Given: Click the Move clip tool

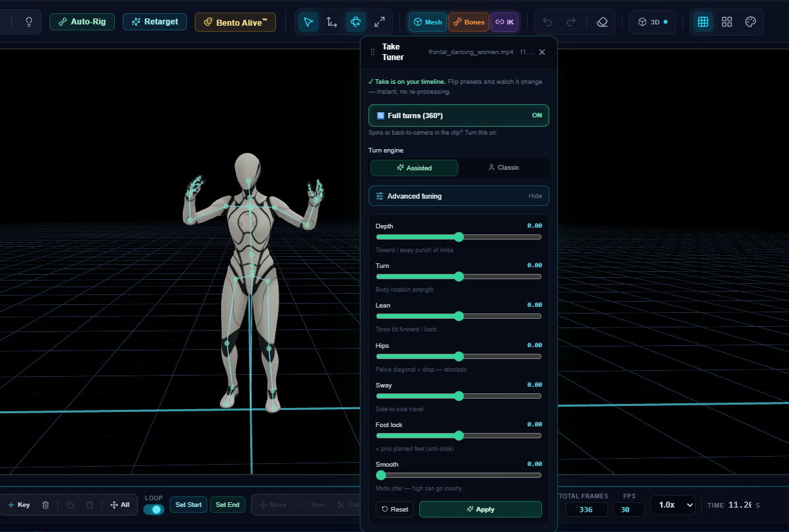Looking at the screenshot, I should pos(273,504).
